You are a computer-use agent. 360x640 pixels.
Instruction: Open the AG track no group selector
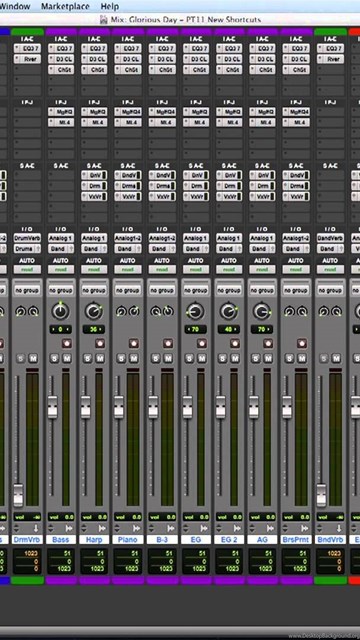coord(262,290)
